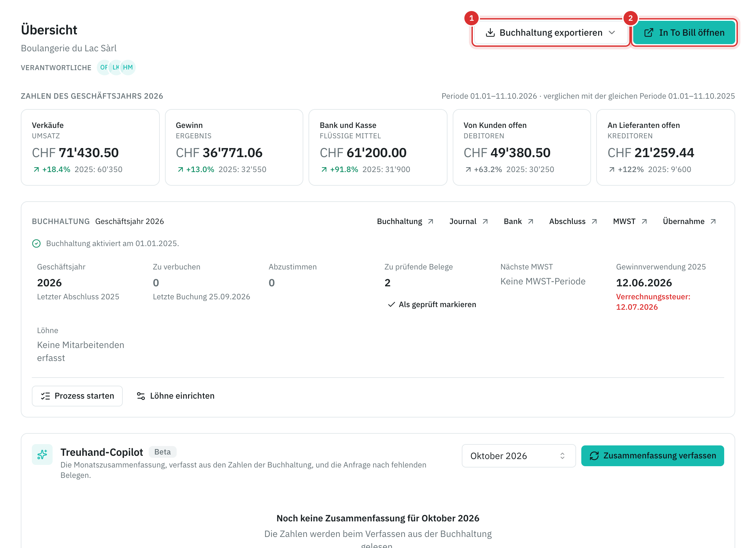Click the Verrechnungssteuer: 12.07.2026 warning text
Screen dimensions: 756x548
point(653,302)
